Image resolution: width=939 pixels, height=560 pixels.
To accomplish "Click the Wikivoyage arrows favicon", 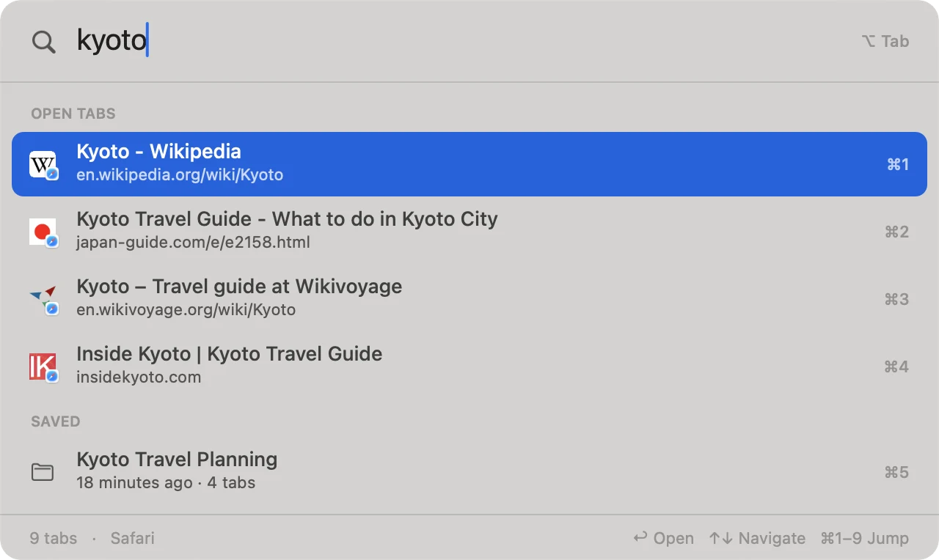I will click(43, 299).
